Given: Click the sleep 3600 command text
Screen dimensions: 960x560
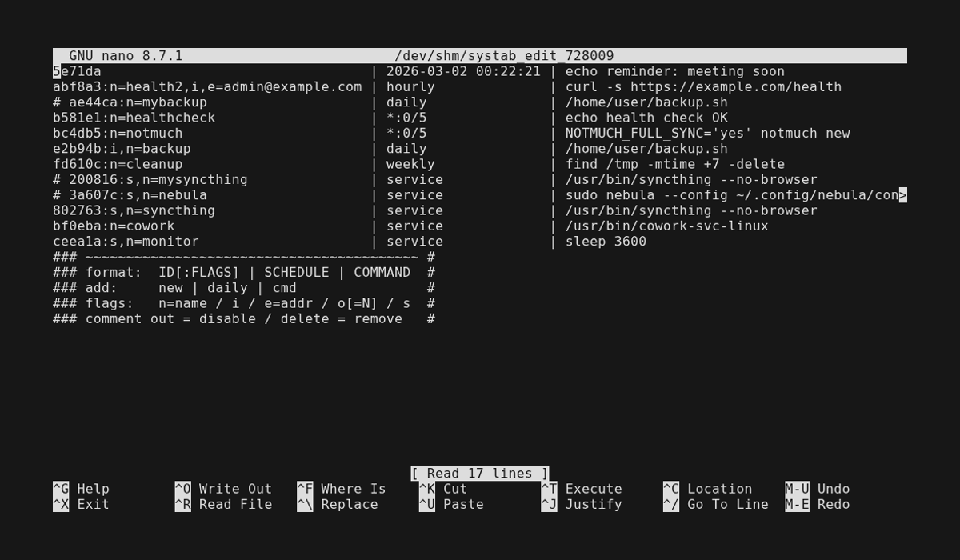Looking at the screenshot, I should click(x=606, y=242).
